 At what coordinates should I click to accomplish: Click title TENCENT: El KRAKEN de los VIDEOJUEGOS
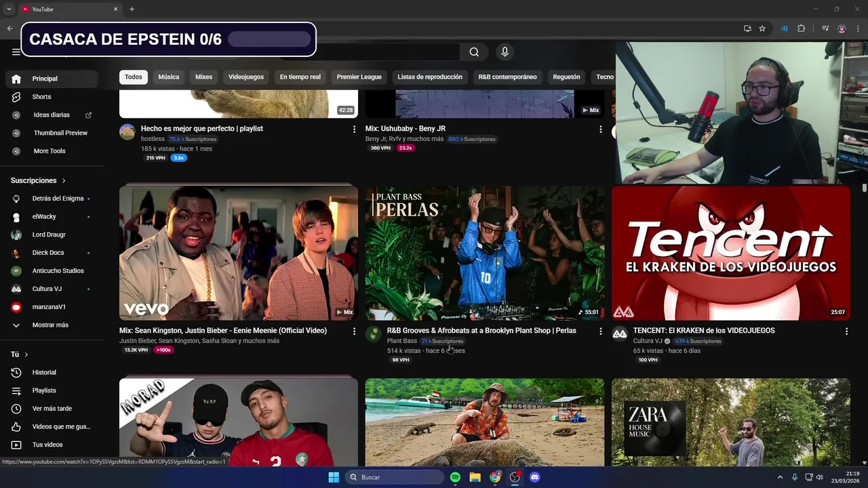pyautogui.click(x=704, y=331)
